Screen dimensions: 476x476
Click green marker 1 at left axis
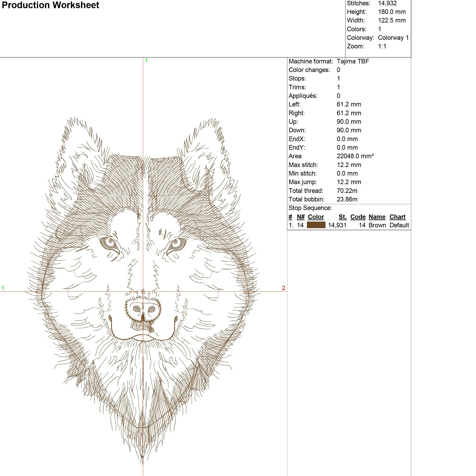click(x=3, y=288)
